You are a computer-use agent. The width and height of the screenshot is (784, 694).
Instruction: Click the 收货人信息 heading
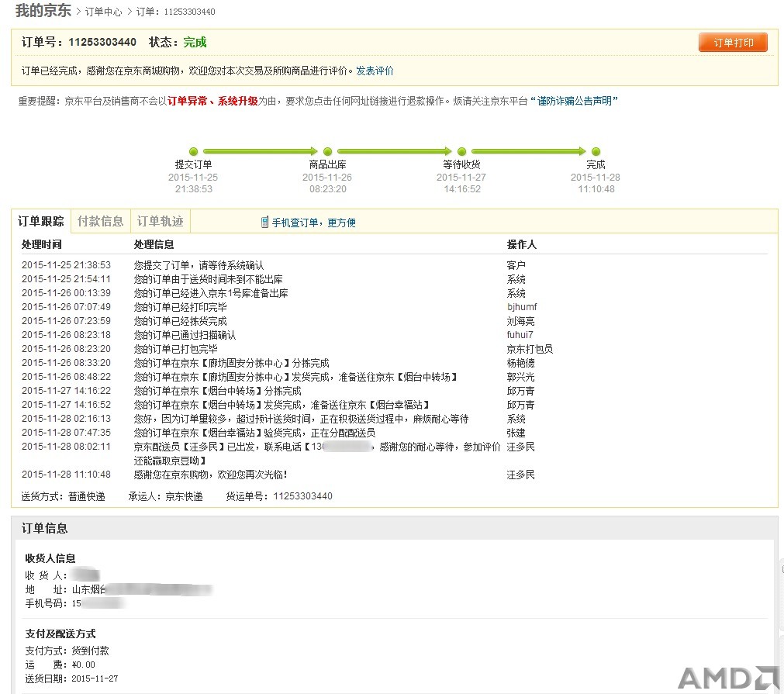(50, 558)
